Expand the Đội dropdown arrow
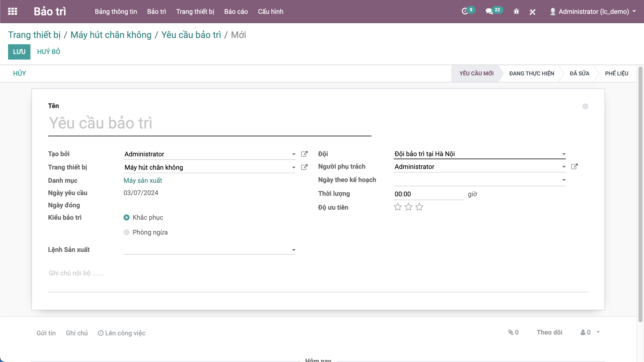Image resolution: width=644 pixels, height=362 pixels. point(564,154)
